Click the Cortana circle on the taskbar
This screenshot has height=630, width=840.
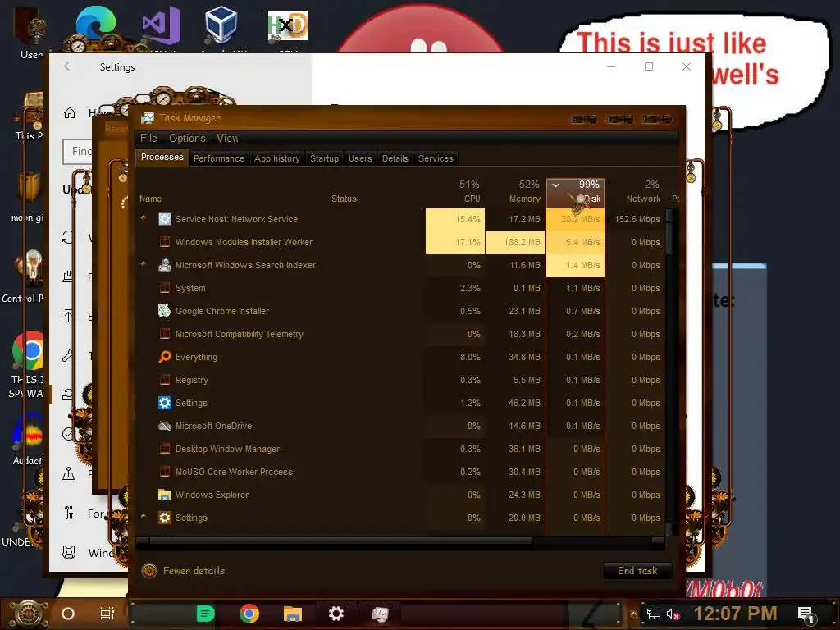click(x=68, y=614)
